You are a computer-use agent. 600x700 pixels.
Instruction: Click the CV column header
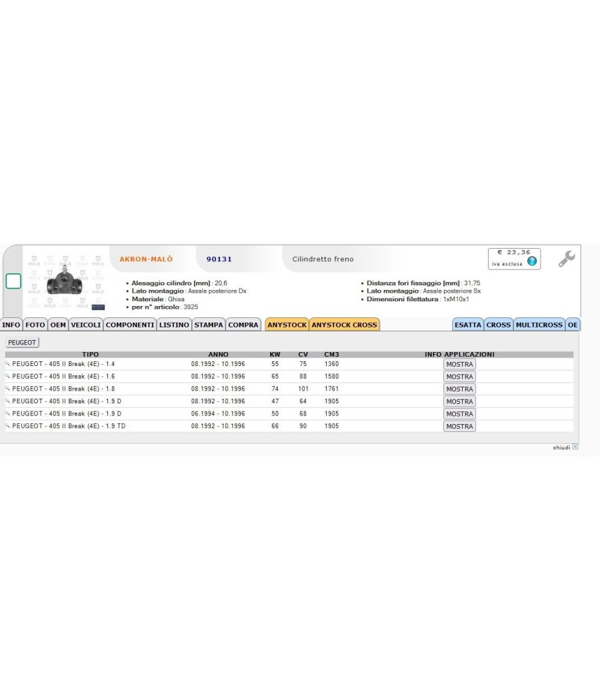303,355
